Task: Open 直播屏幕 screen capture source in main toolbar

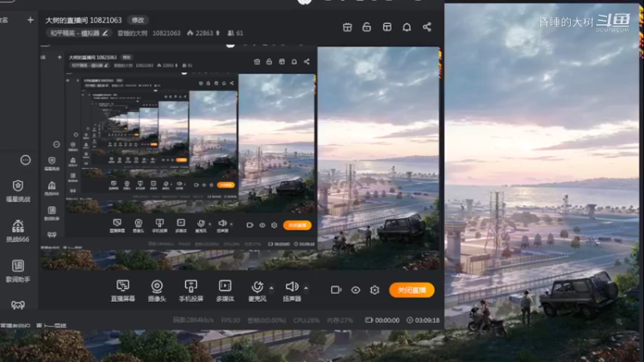Action: pyautogui.click(x=123, y=290)
